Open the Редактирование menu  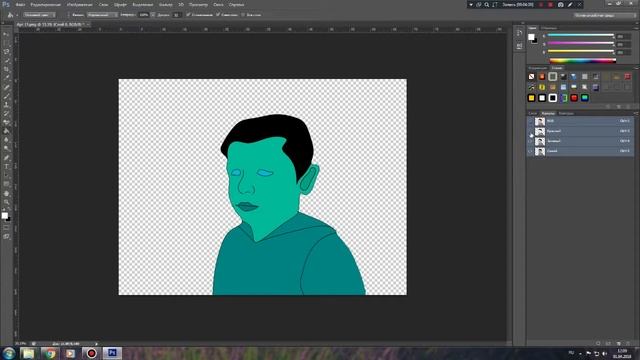(x=45, y=5)
